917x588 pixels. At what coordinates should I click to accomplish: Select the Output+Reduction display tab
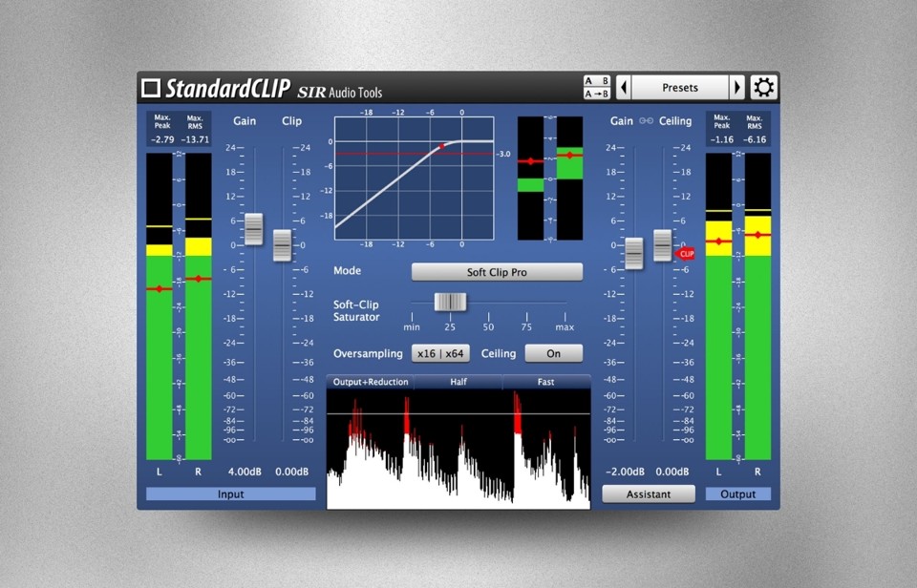click(371, 382)
